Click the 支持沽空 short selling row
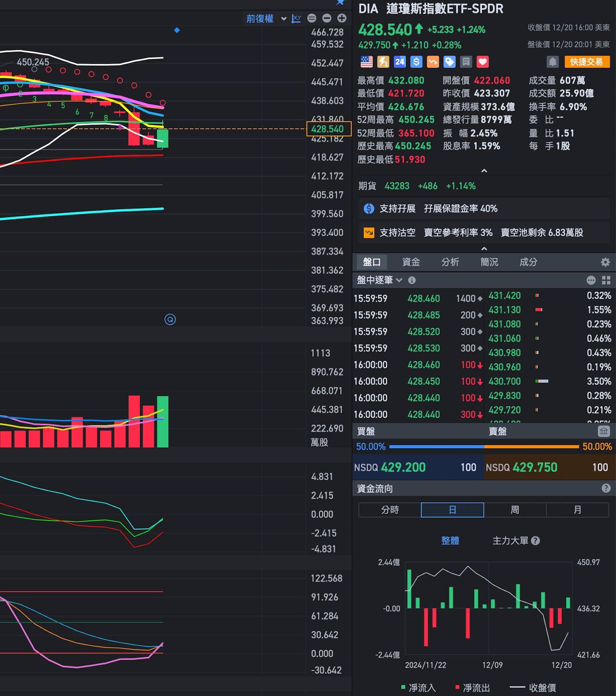The height and width of the screenshot is (696, 616). [x=484, y=233]
